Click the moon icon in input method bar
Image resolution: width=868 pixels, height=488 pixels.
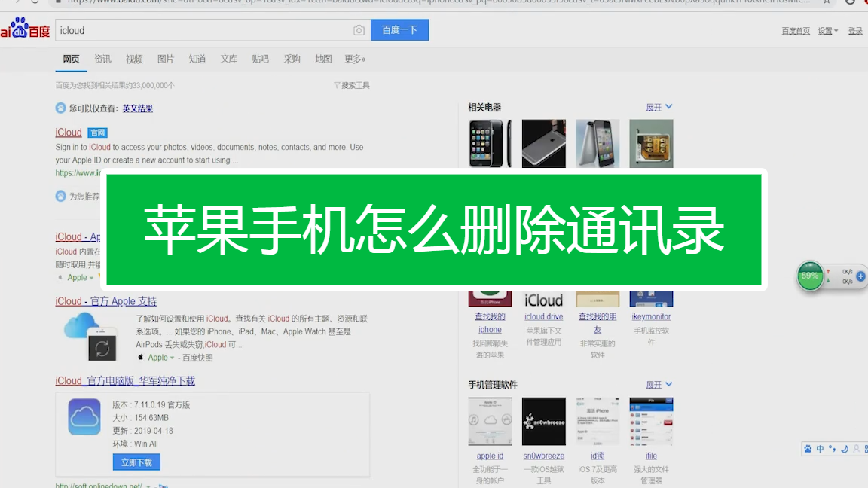pyautogui.click(x=844, y=449)
